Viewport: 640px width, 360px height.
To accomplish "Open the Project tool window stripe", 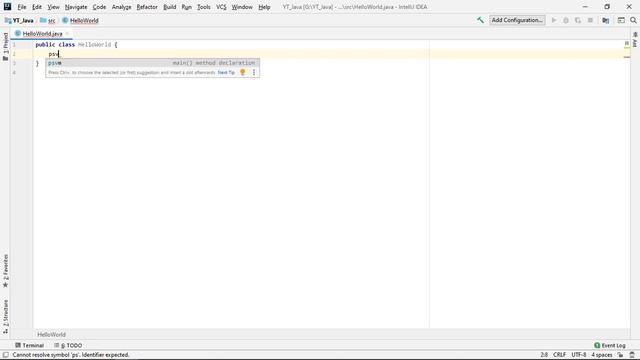I will [x=5, y=47].
